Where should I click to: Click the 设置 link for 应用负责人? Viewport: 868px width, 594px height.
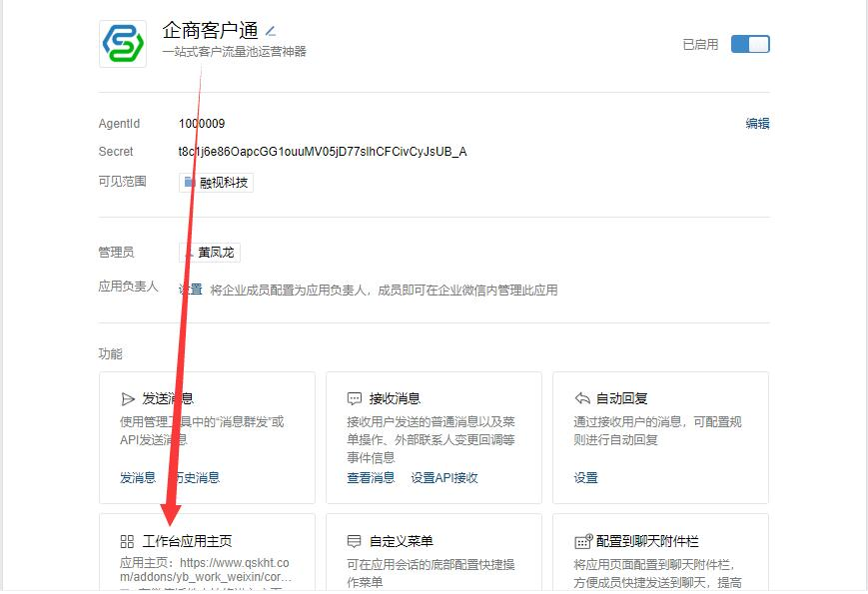click(191, 290)
